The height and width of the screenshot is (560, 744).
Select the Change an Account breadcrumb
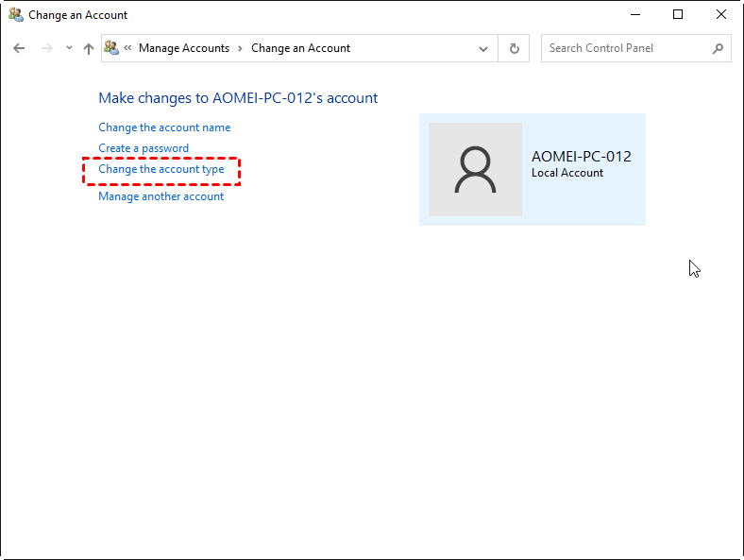(x=300, y=48)
